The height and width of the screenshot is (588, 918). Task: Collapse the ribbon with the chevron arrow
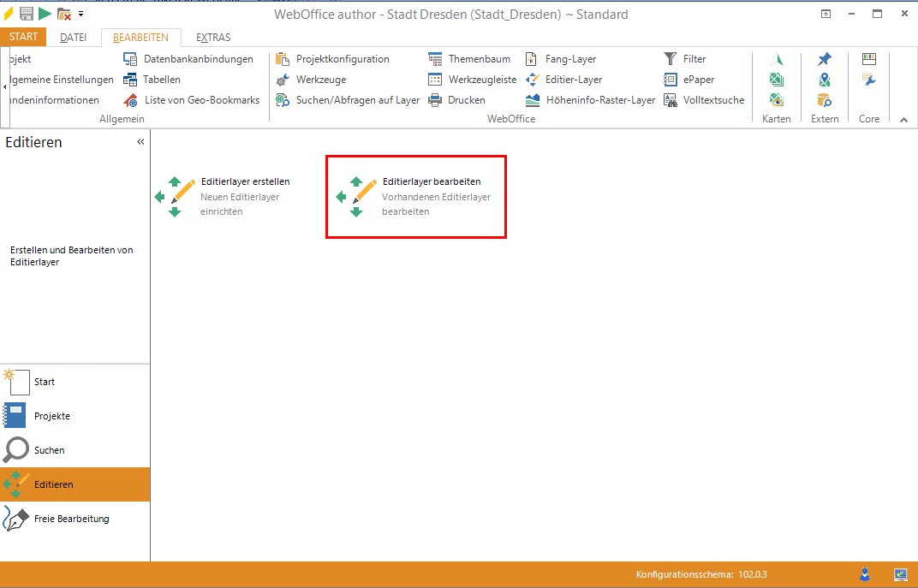pyautogui.click(x=903, y=120)
